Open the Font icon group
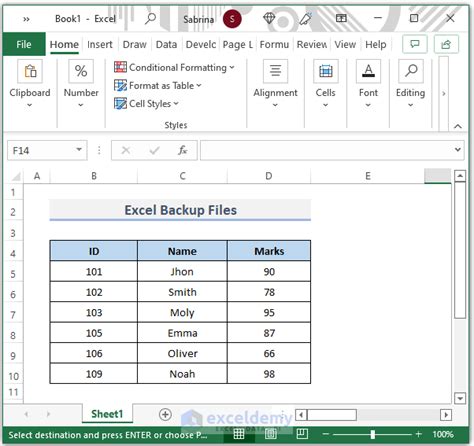 pyautogui.click(x=368, y=71)
